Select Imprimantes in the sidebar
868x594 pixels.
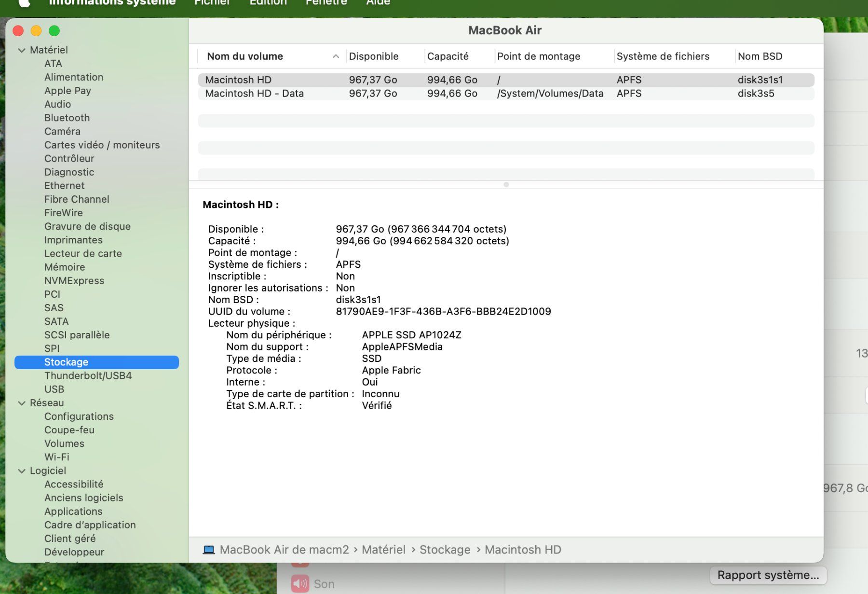pyautogui.click(x=73, y=240)
